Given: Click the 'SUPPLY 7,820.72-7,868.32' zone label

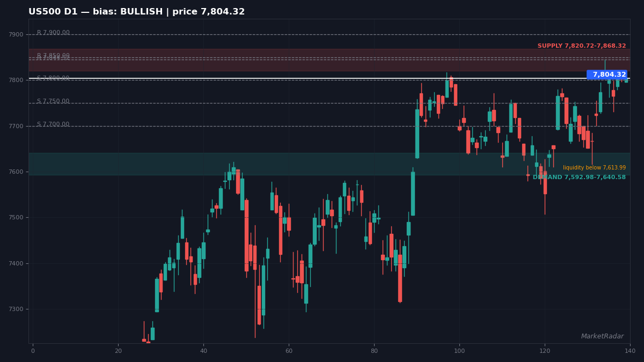Looking at the screenshot, I should point(582,46).
